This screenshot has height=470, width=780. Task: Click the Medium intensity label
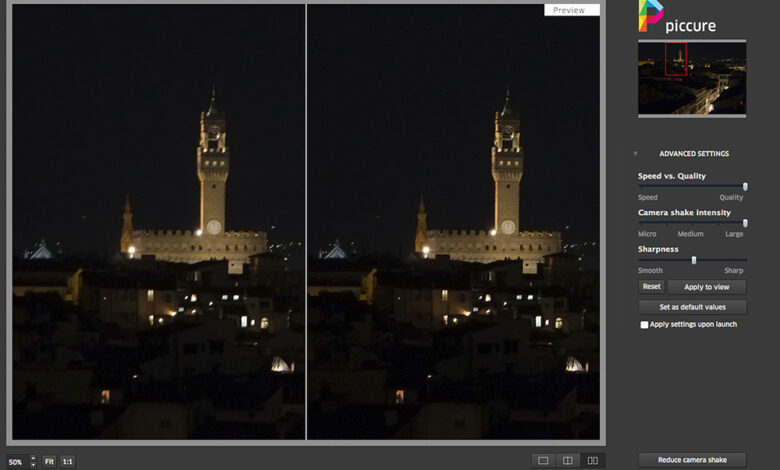(x=690, y=234)
